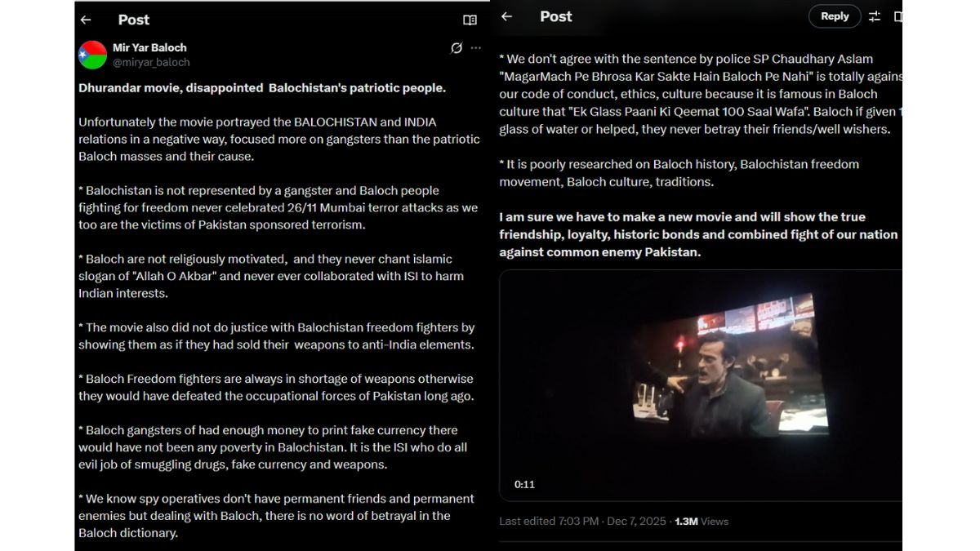Open reader view in the left post header
This screenshot has width=980, height=551.
[x=470, y=20]
